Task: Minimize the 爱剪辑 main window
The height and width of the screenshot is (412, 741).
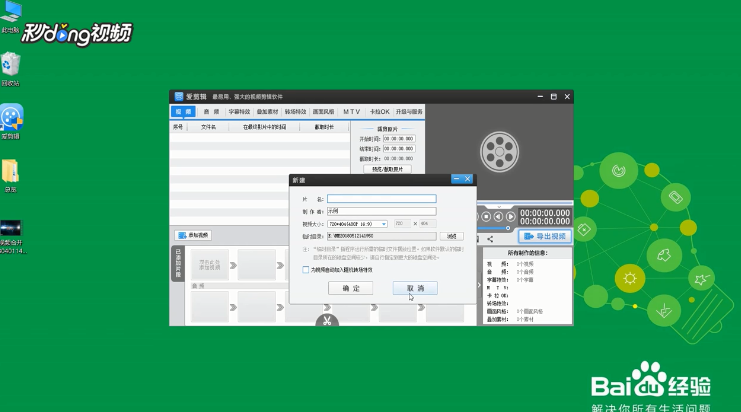Action: 540,96
